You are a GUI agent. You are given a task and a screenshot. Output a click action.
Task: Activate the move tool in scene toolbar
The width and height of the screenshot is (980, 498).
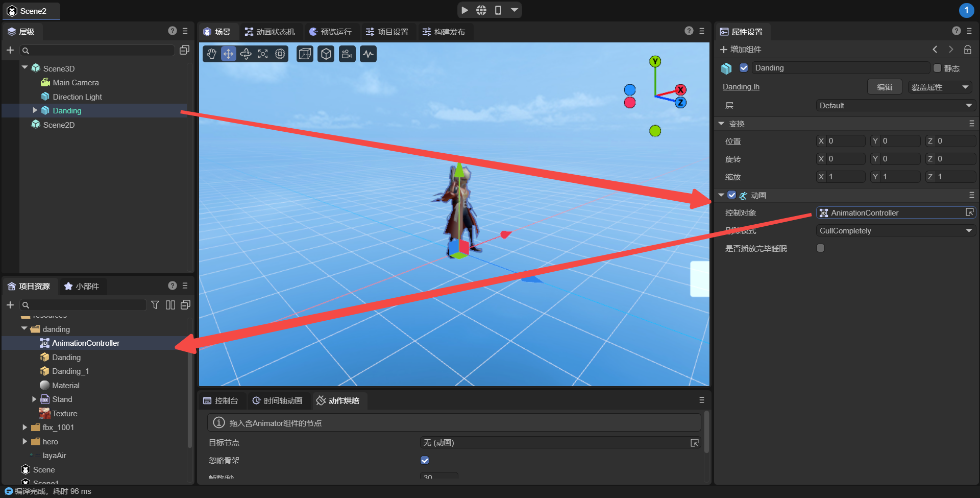point(228,54)
